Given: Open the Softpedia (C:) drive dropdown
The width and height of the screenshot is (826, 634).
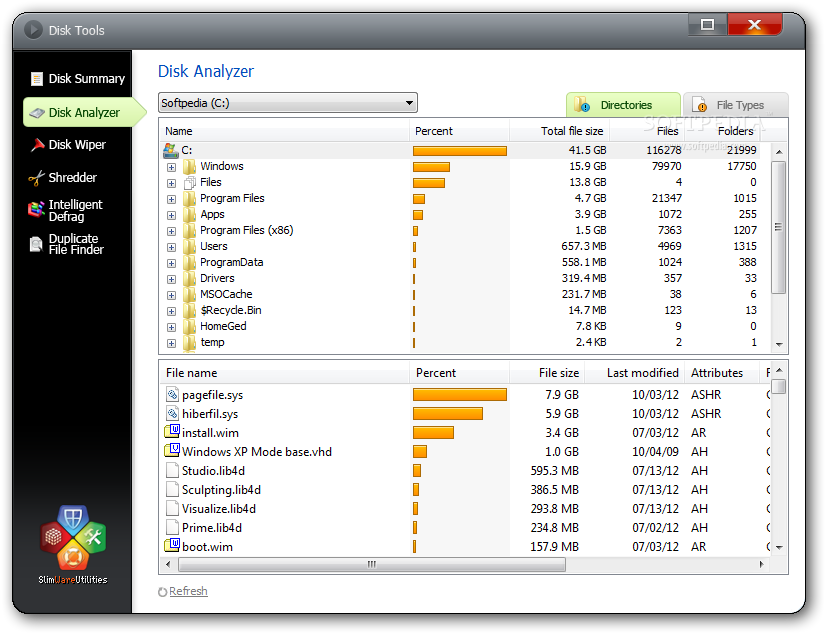Looking at the screenshot, I should (288, 103).
